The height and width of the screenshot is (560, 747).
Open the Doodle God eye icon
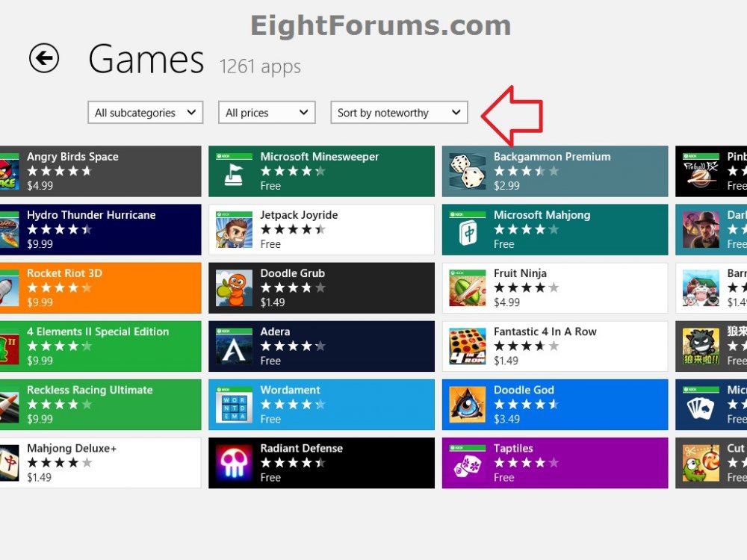[x=468, y=404]
